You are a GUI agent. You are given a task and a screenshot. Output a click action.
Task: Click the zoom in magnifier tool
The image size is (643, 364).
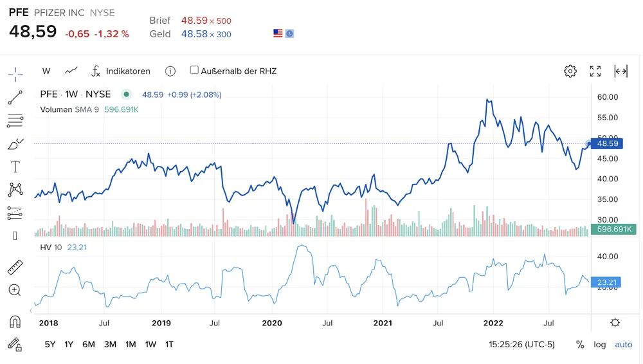coord(15,290)
